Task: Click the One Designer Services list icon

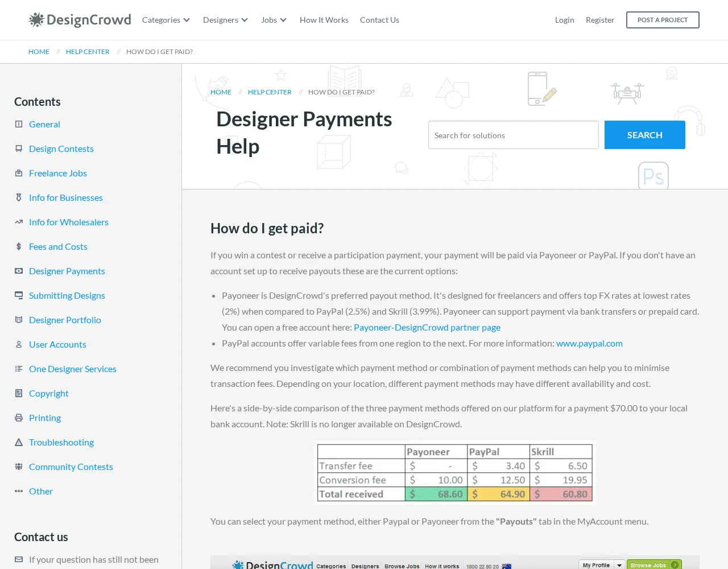Action: [x=19, y=369]
